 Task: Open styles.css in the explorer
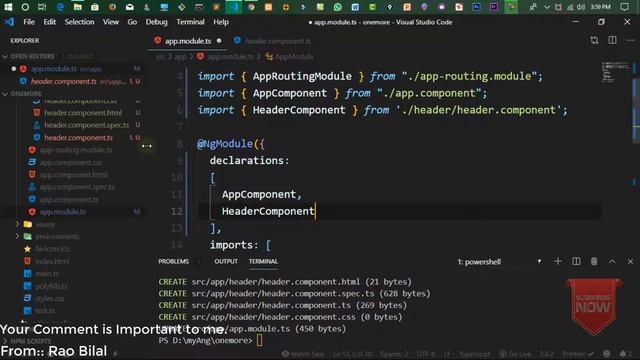click(x=49, y=298)
